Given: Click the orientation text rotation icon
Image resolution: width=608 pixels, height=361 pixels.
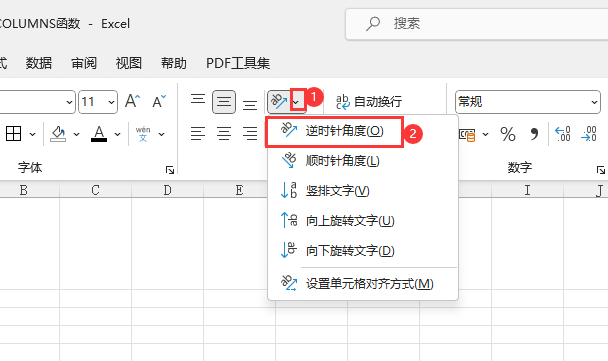Looking at the screenshot, I should (279, 102).
